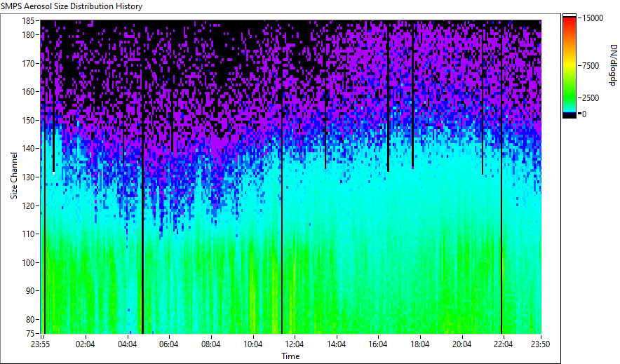Click the 08:04 time axis label
This screenshot has height=364, width=620.
(x=210, y=344)
